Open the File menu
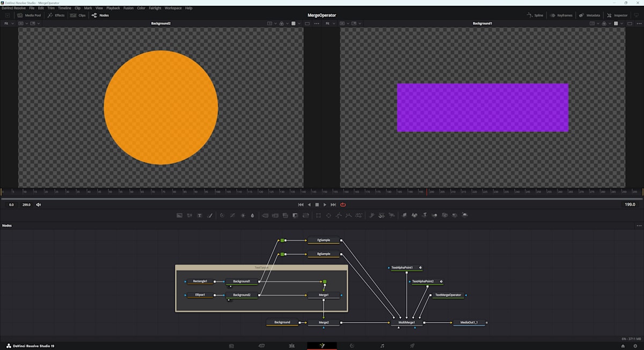This screenshot has height=350, width=644. (32, 8)
